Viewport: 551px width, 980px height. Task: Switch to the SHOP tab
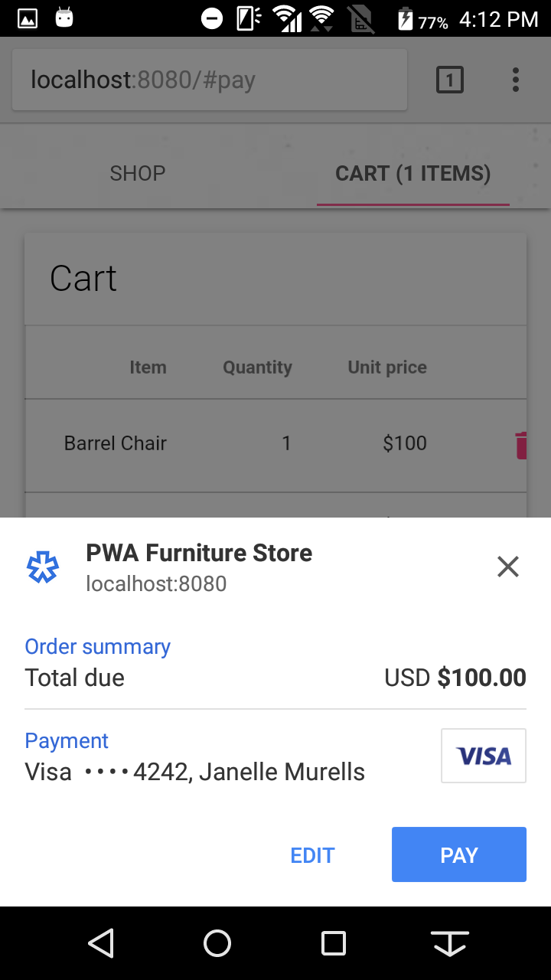pos(138,173)
